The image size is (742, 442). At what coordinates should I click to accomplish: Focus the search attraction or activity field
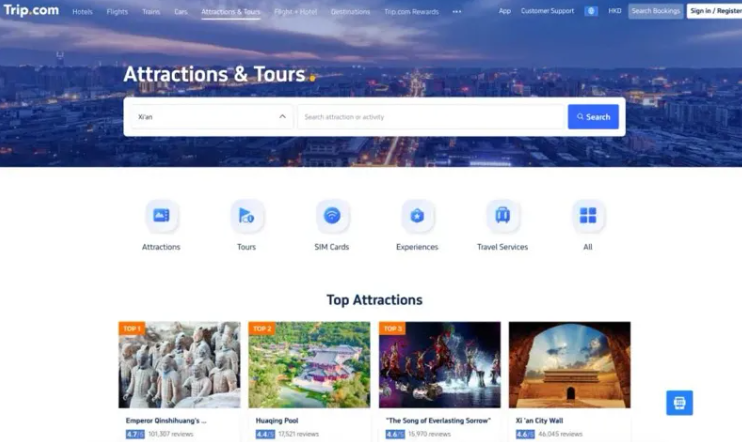(432, 116)
